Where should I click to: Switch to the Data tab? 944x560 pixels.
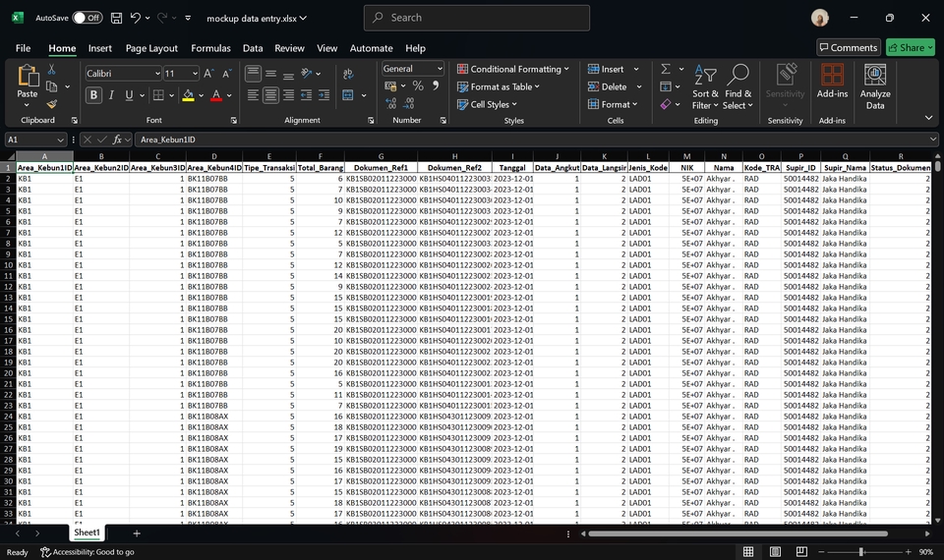pyautogui.click(x=253, y=48)
